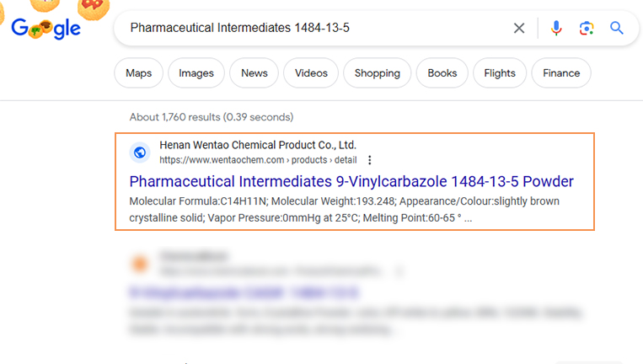Open the blurred second result title link
Image resolution: width=643 pixels, height=364 pixels.
tap(244, 292)
